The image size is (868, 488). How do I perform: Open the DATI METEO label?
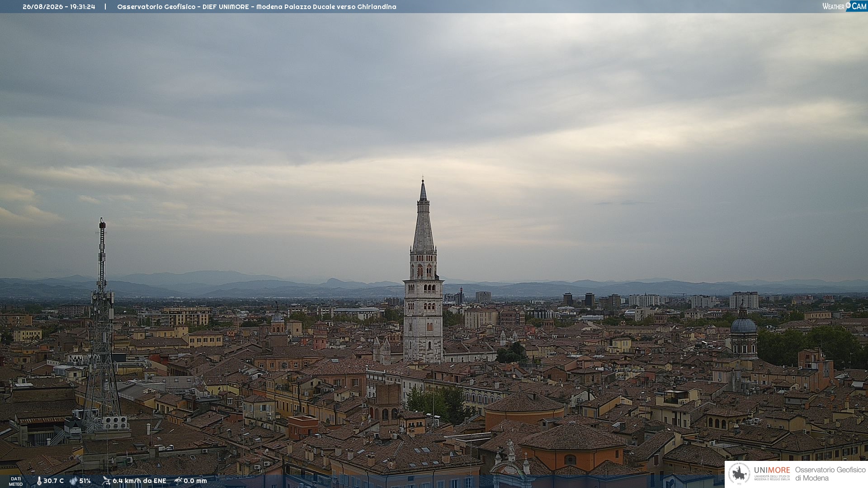16,481
